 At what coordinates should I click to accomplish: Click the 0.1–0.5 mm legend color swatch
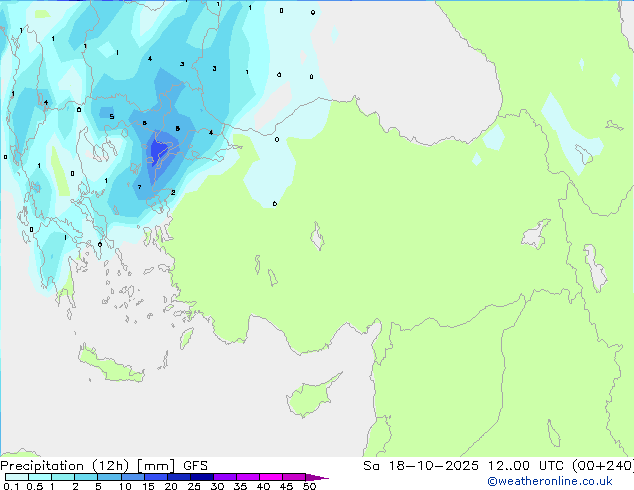(x=17, y=477)
